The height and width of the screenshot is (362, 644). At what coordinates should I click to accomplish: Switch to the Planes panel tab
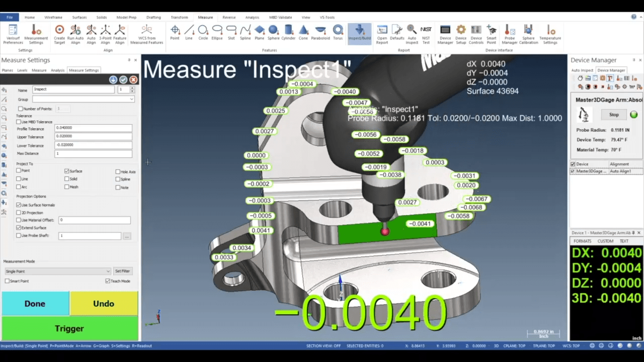[x=7, y=70]
